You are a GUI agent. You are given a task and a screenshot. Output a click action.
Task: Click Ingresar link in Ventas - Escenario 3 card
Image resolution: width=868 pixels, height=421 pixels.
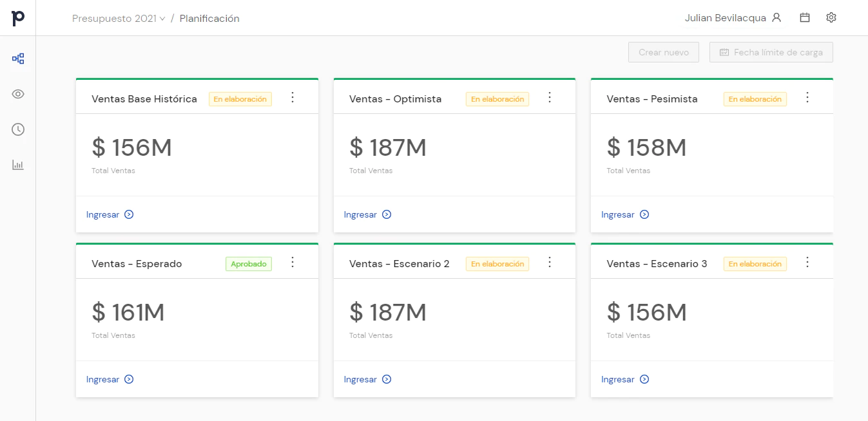tap(618, 379)
